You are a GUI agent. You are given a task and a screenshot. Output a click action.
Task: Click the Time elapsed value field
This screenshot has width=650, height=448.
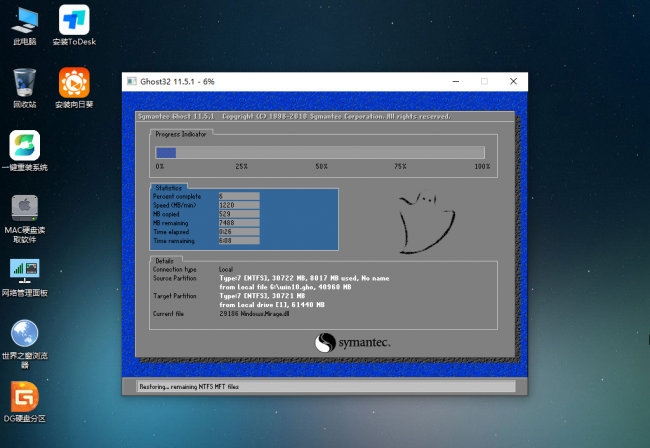[239, 232]
